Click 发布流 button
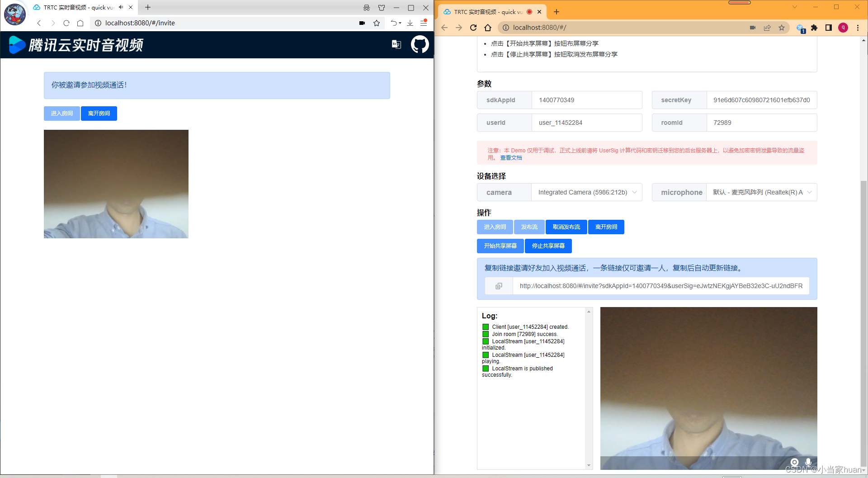Viewport: 868px width, 478px height. coord(529,227)
